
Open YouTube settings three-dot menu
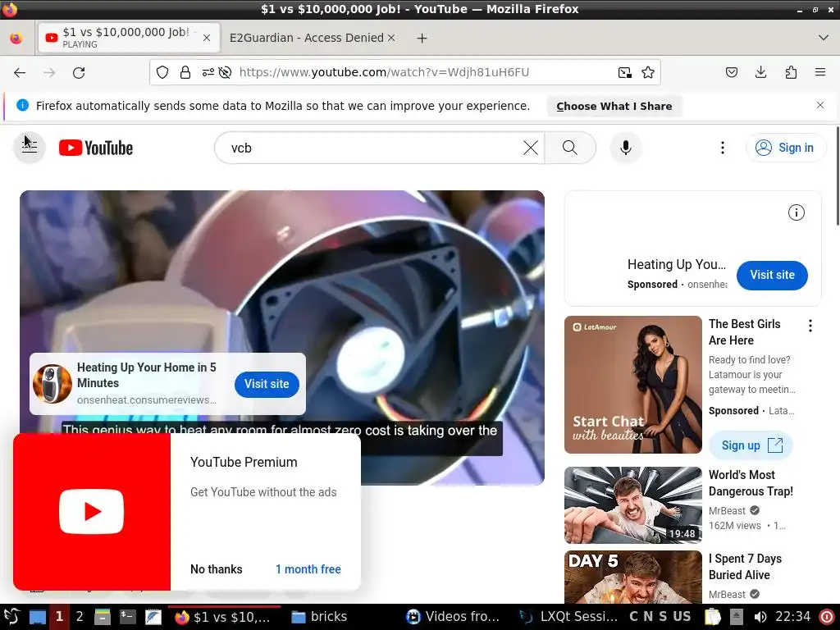(723, 148)
